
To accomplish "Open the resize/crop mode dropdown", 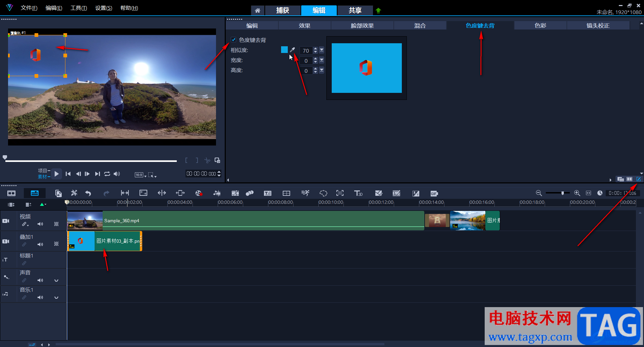I will (x=152, y=175).
